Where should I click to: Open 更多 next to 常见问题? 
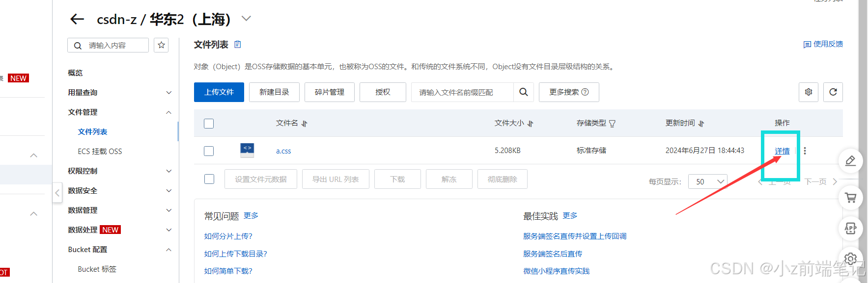[x=251, y=216]
